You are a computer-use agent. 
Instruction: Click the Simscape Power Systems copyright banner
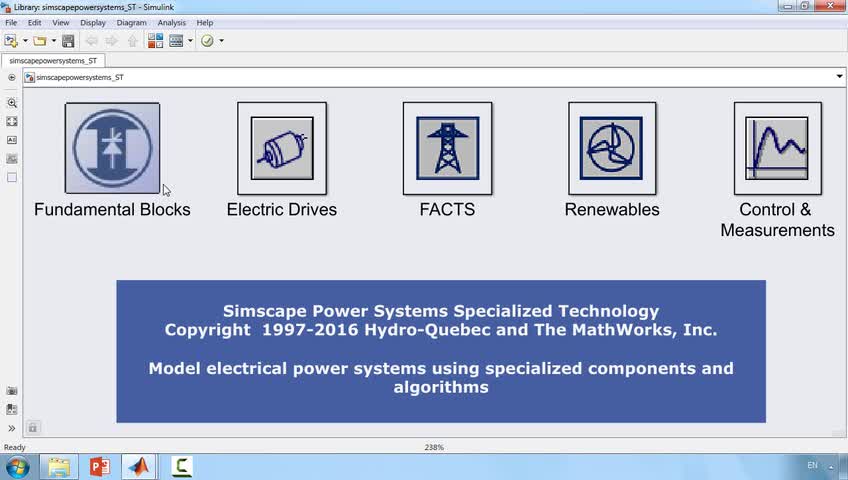[x=441, y=351]
